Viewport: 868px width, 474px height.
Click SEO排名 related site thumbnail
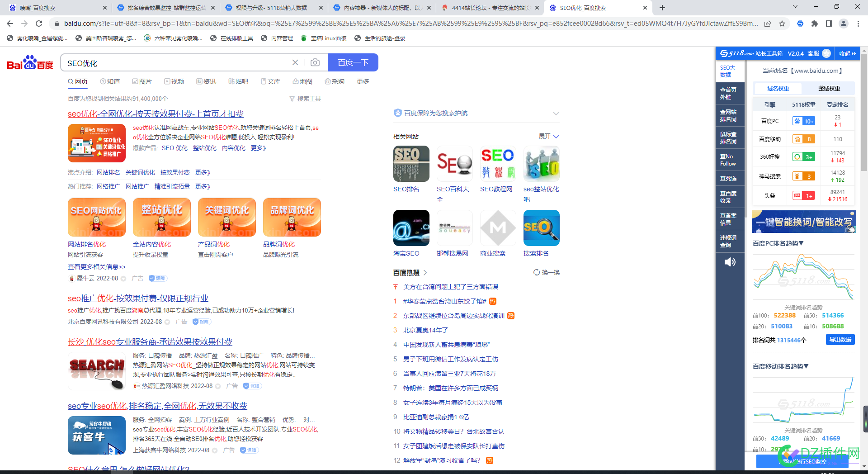(411, 164)
